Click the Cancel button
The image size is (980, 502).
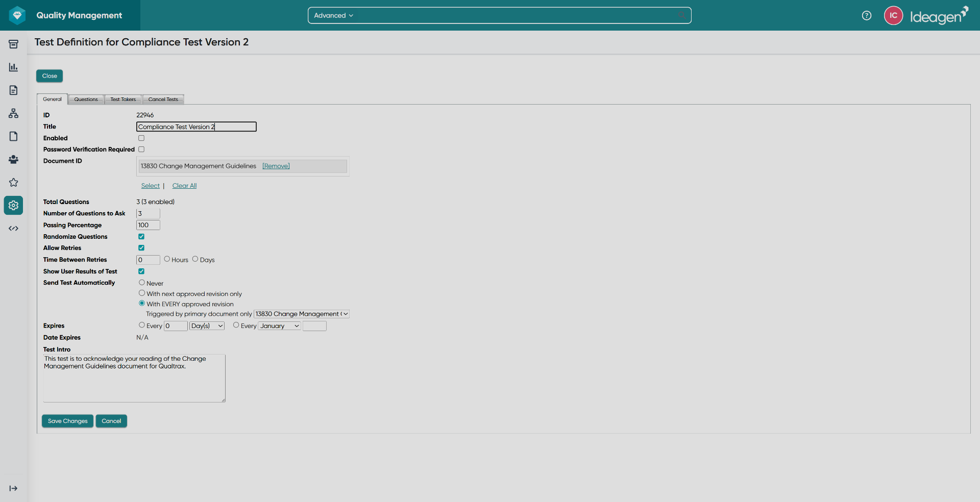point(111,421)
